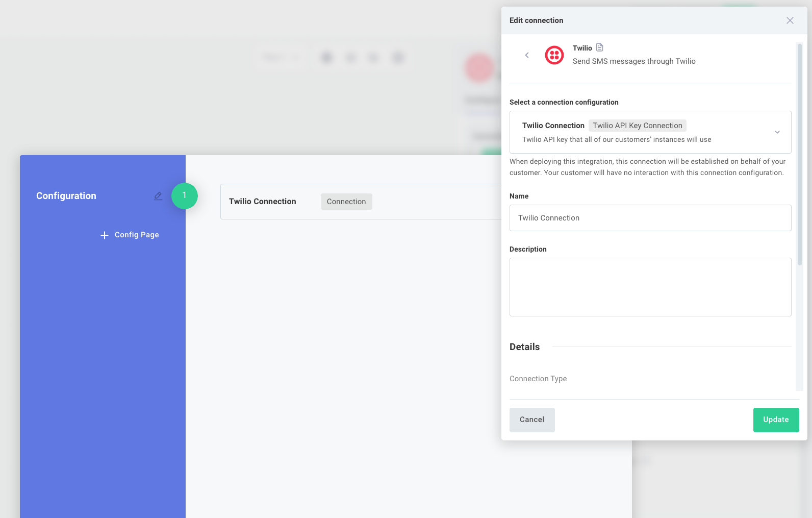The image size is (812, 518).
Task: Go back using the left chevron arrow
Action: [x=527, y=55]
